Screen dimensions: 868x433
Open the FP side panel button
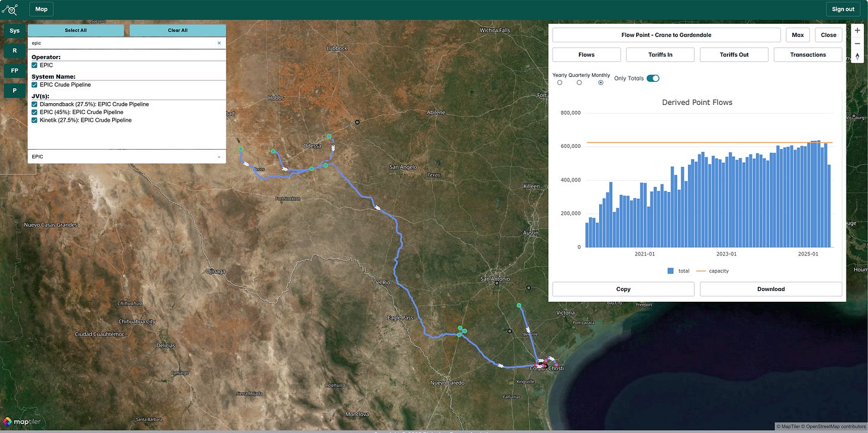coord(14,70)
